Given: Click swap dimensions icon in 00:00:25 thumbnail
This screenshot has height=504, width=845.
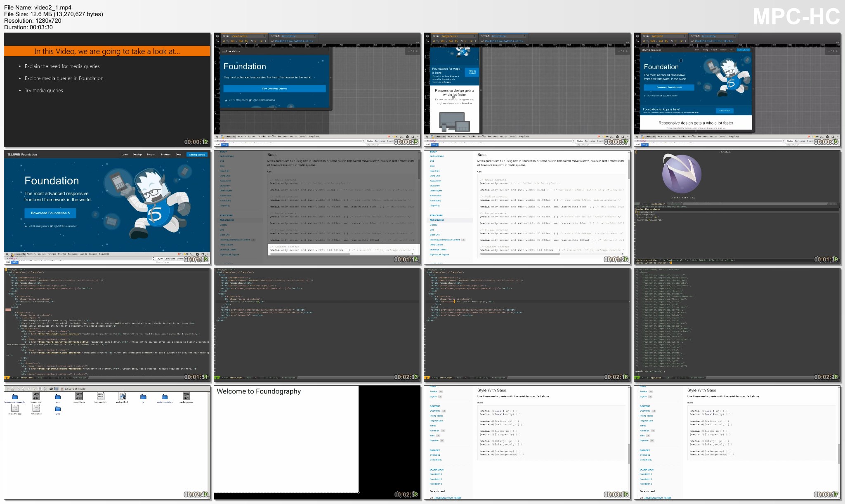Looking at the screenshot, I should point(246,41).
